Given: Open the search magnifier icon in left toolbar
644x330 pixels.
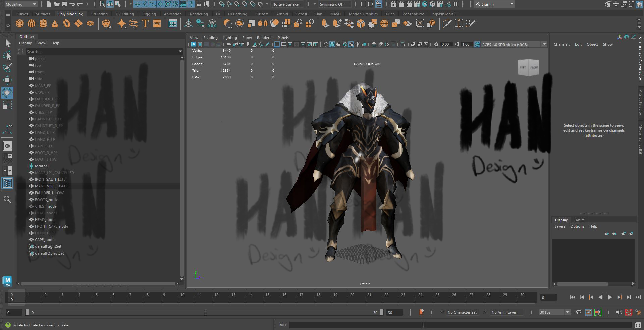Looking at the screenshot, I should click(x=7, y=199).
